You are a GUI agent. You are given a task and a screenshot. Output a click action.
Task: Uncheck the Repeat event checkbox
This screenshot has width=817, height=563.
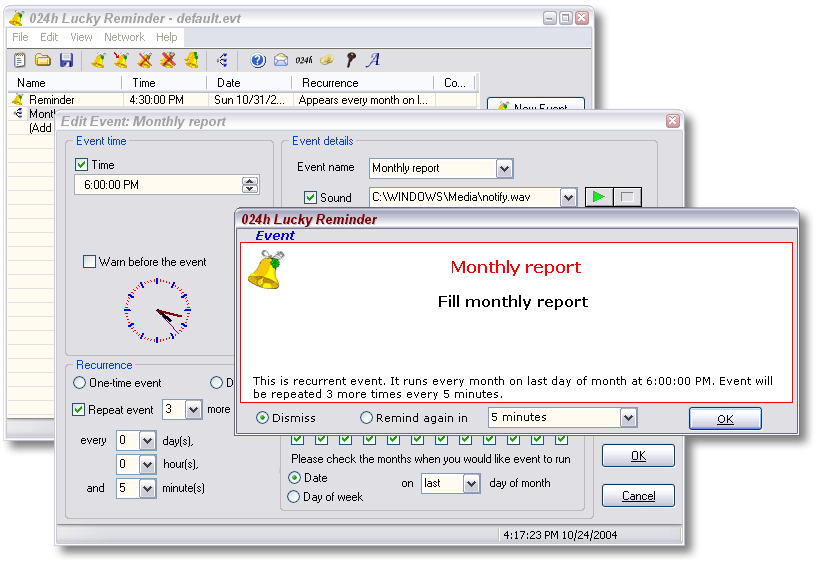point(78,409)
